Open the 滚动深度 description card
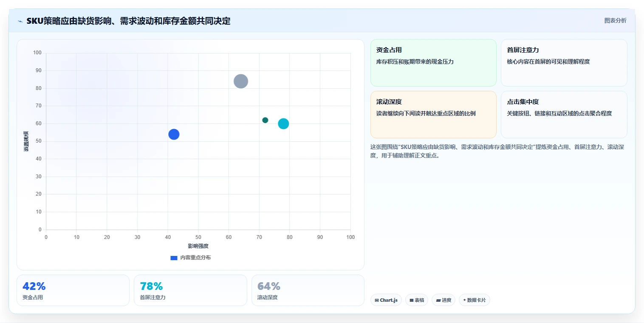Viewport: 644px width, 323px height. pyautogui.click(x=433, y=115)
